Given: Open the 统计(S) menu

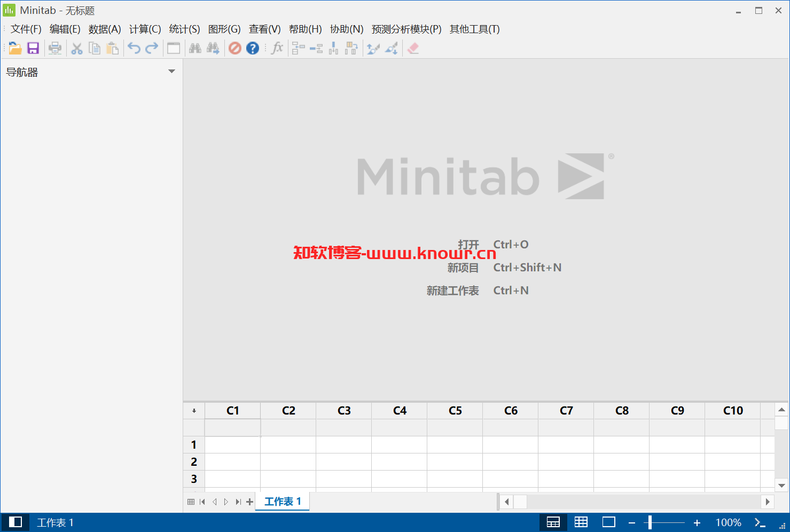Looking at the screenshot, I should [184, 29].
